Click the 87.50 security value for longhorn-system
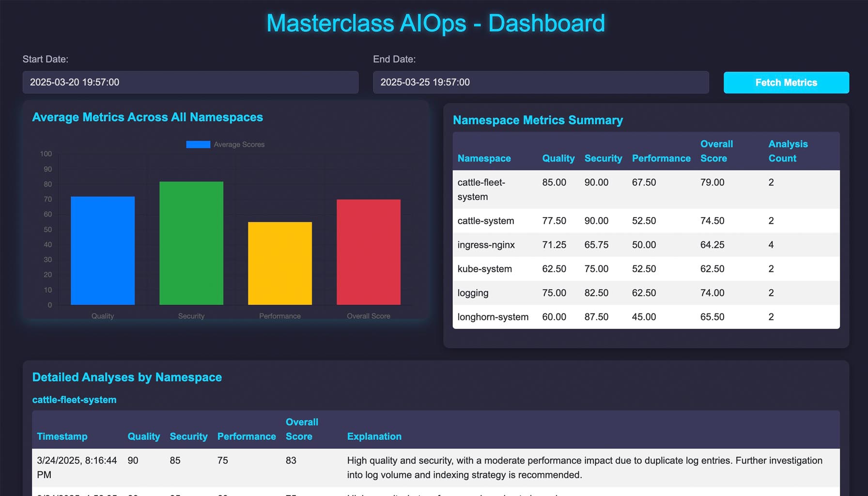Viewport: 868px width, 496px height. coord(596,317)
